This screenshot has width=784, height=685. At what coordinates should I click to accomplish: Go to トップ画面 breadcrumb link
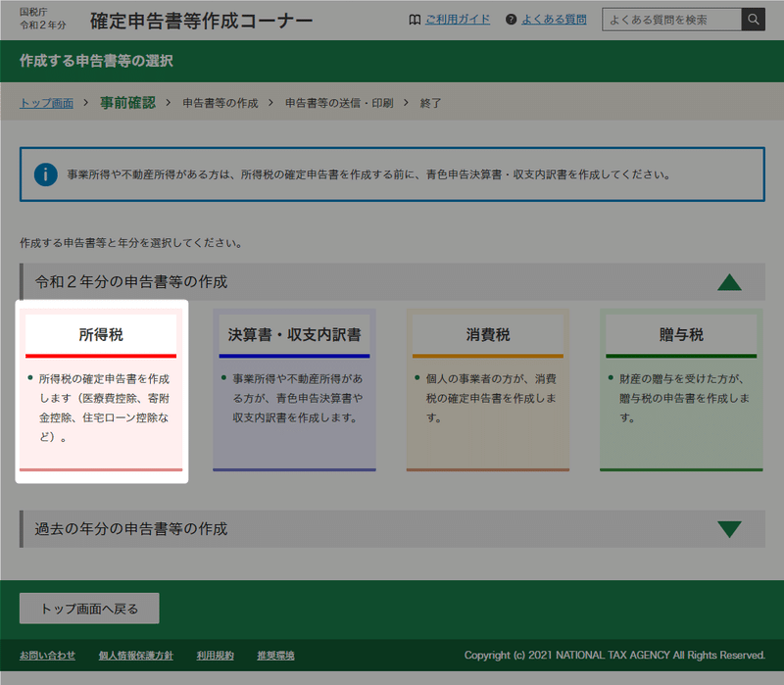[x=46, y=103]
